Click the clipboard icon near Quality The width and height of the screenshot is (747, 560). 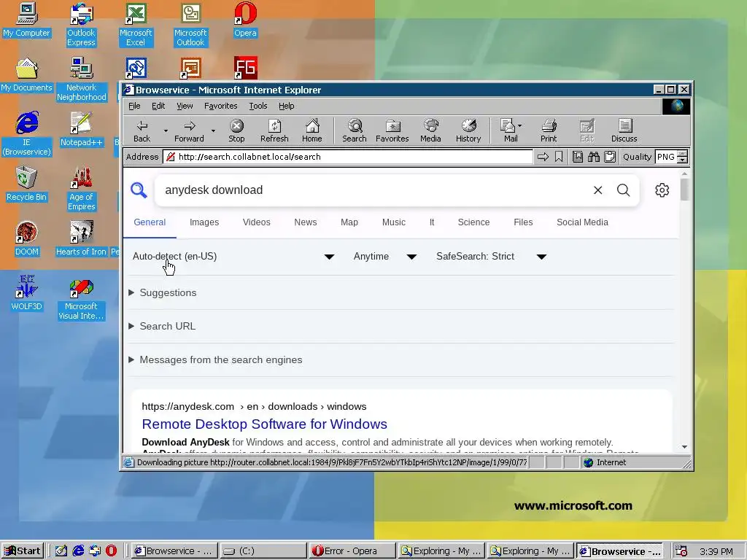point(610,157)
